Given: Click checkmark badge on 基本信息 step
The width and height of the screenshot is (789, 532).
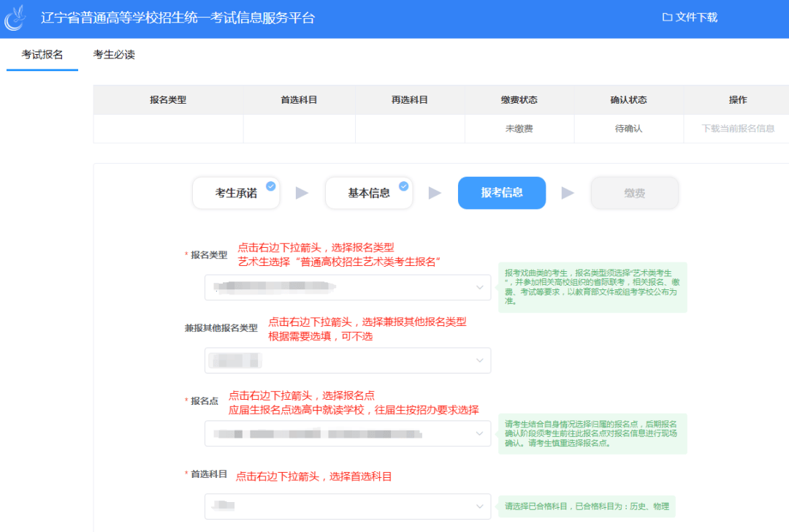Looking at the screenshot, I should tap(403, 186).
